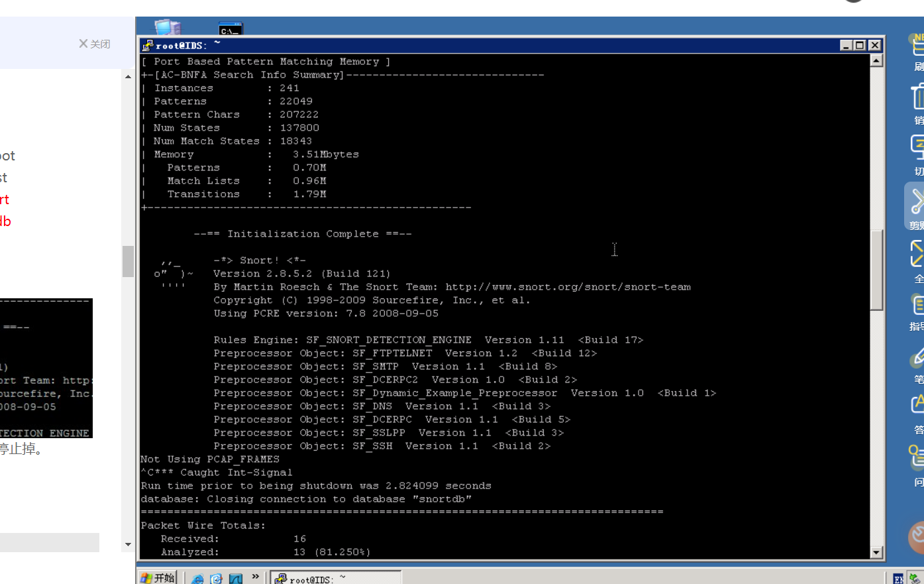Click the terminal scrollbar up arrow
The height and width of the screenshot is (584, 924).
[x=876, y=61]
